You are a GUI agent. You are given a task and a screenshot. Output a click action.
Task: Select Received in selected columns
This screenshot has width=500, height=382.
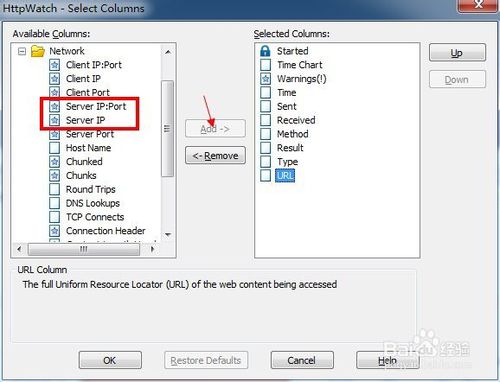(296, 120)
